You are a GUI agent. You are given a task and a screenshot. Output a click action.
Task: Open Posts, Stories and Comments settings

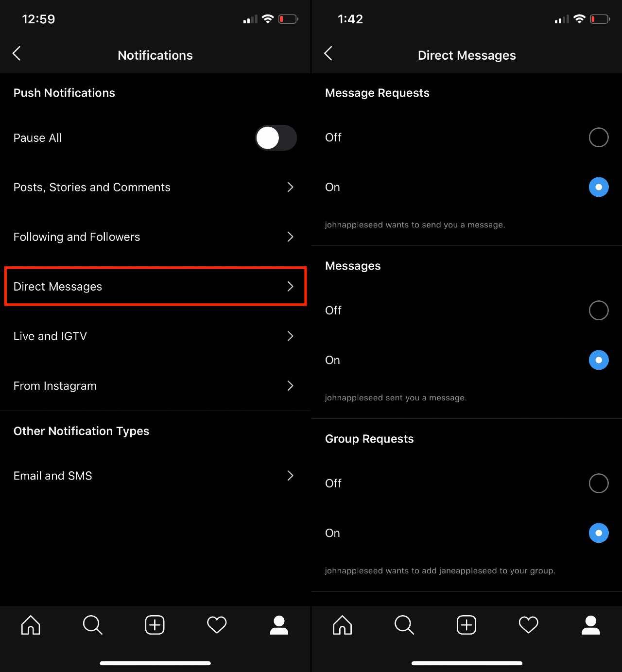(x=155, y=187)
